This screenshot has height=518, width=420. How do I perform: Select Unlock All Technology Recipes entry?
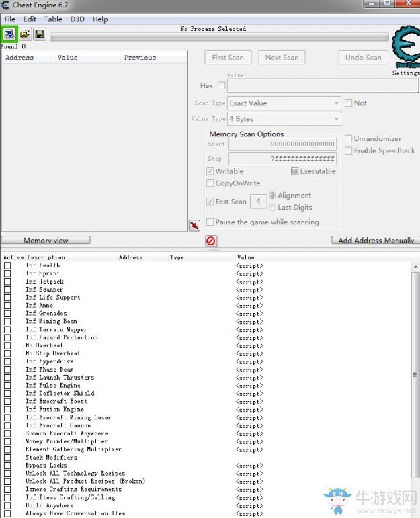pyautogui.click(x=75, y=474)
